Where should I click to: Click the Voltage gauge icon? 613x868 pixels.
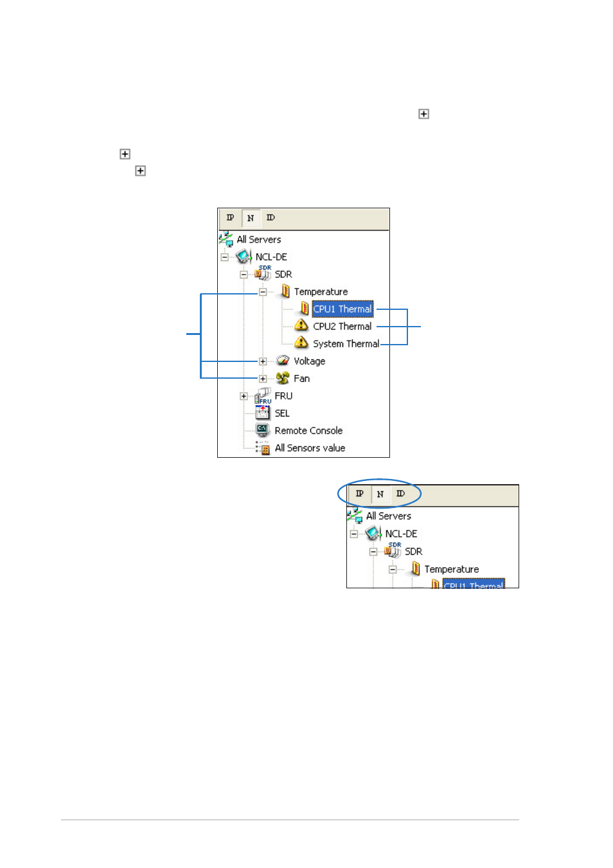(283, 361)
